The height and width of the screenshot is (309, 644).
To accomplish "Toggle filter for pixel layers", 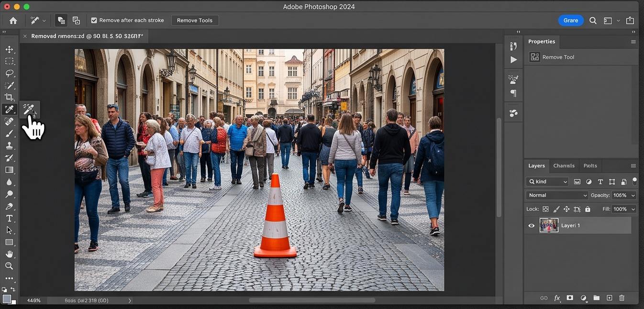I will tap(577, 182).
